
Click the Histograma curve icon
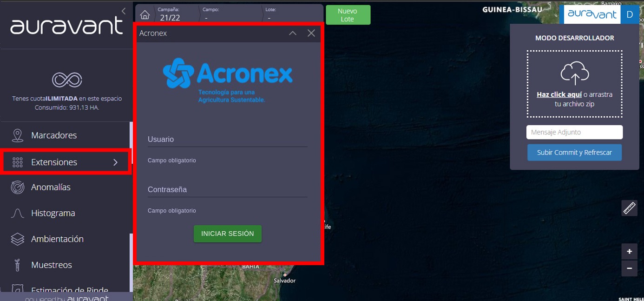coord(18,214)
